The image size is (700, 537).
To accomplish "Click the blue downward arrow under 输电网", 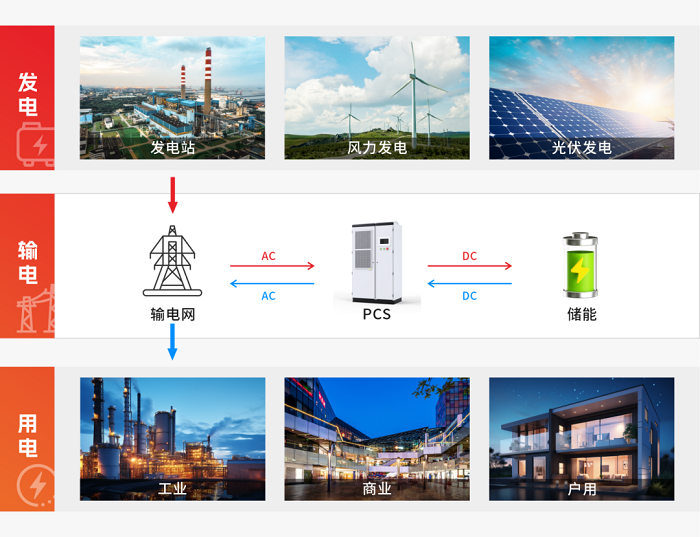I will pyautogui.click(x=172, y=341).
